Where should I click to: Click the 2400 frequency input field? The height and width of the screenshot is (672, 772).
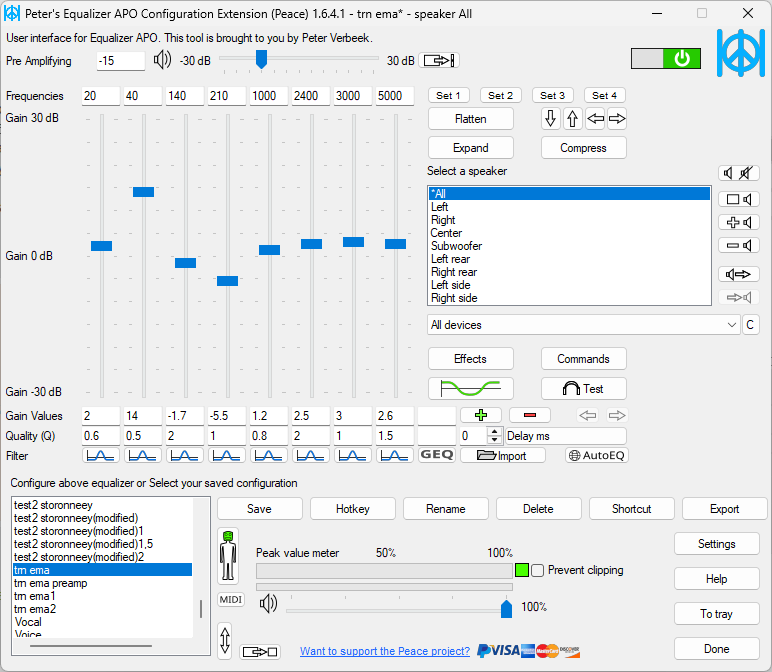click(x=311, y=96)
